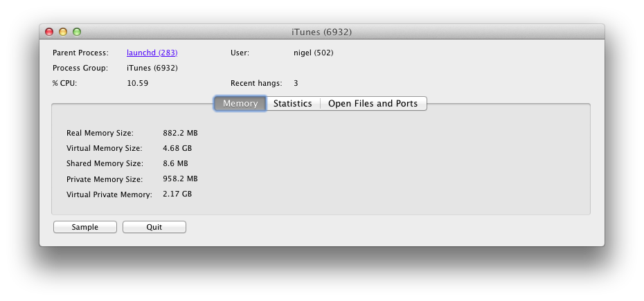Click the Sample button
The width and height of the screenshot is (644, 301).
click(x=85, y=227)
